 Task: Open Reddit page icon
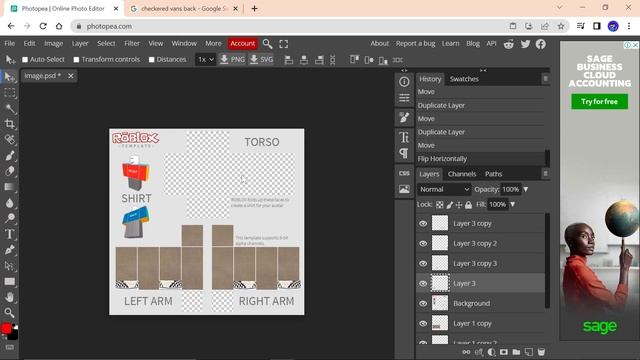point(509,44)
